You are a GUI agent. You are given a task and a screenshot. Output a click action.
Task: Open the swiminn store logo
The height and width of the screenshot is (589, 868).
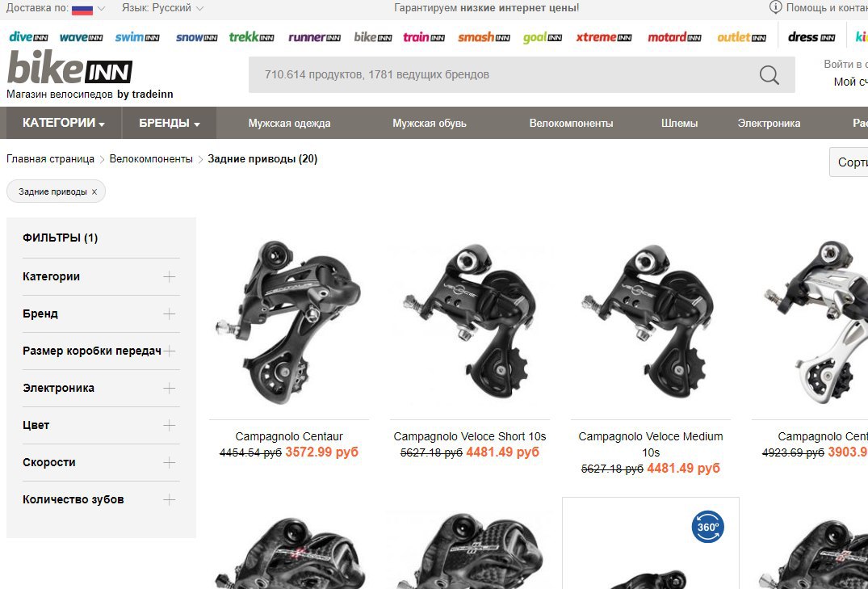(x=137, y=37)
